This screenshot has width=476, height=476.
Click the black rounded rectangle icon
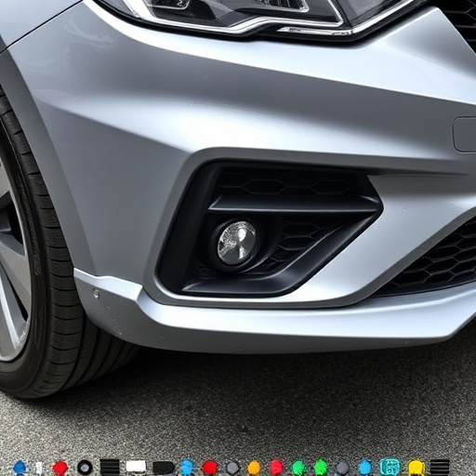click(x=164, y=468)
